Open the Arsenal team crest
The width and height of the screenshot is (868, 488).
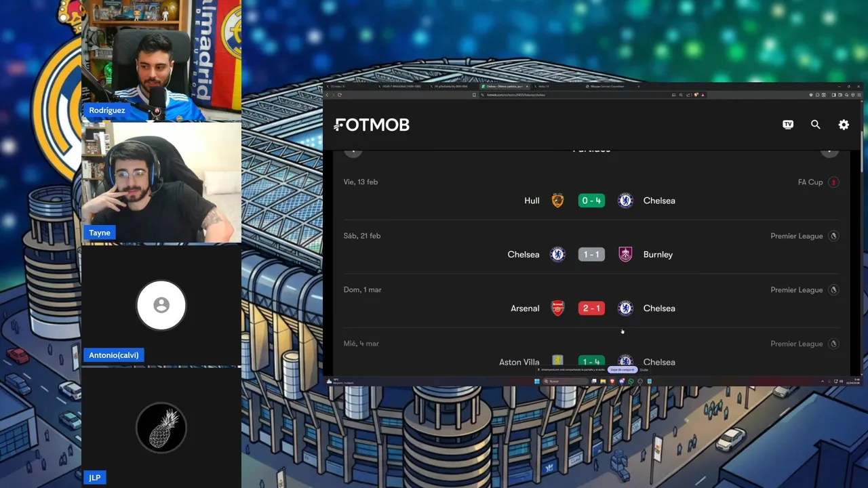557,308
